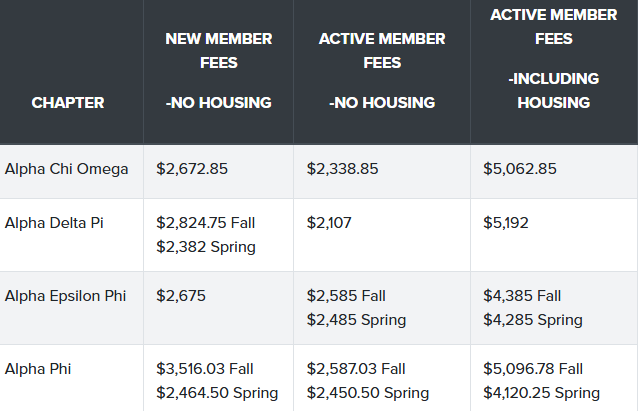Click the $2,675 new member fee

point(181,295)
